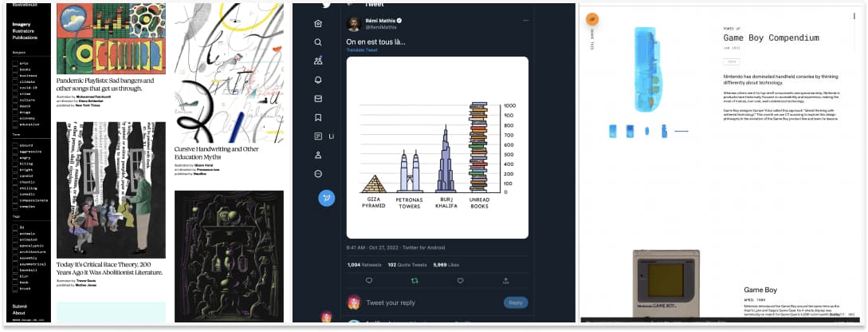Open Twitter Home via house icon
This screenshot has width=868, height=332.
[x=318, y=23]
